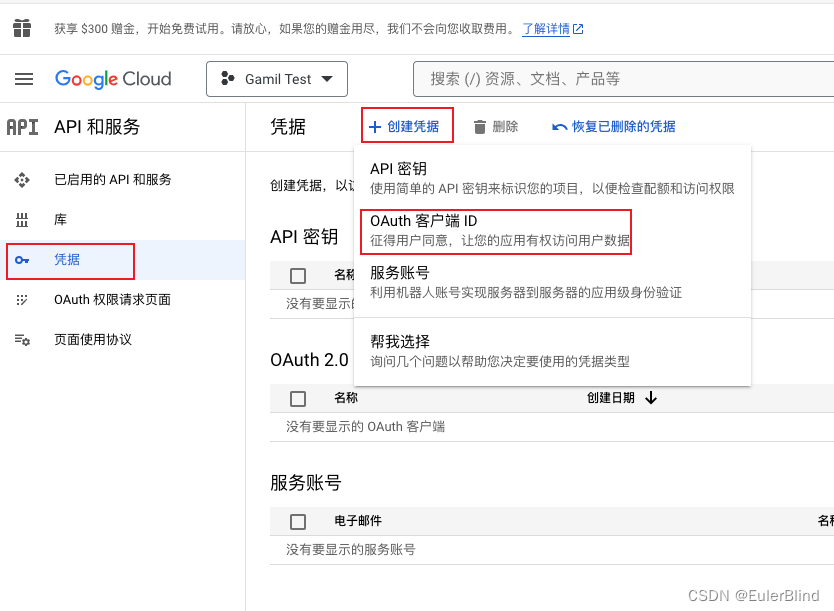This screenshot has width=834, height=611.
Task: Click the key icon beside 凭据
Action: click(22, 260)
